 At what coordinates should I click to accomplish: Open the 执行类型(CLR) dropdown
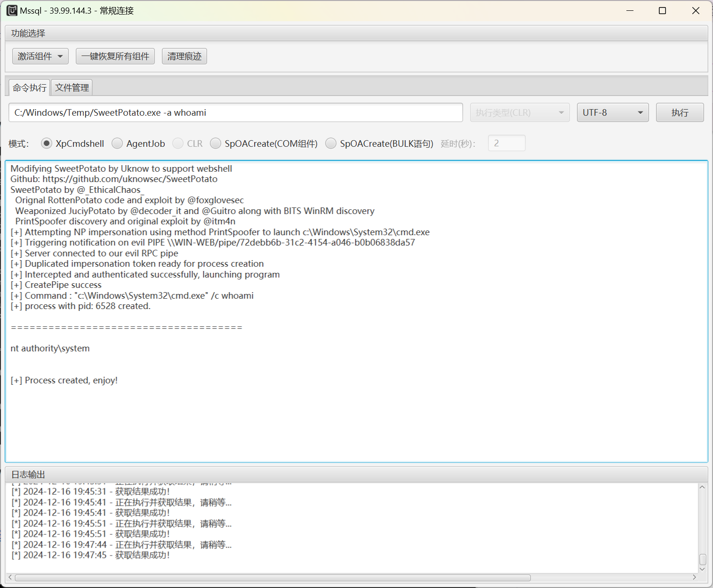tap(520, 112)
